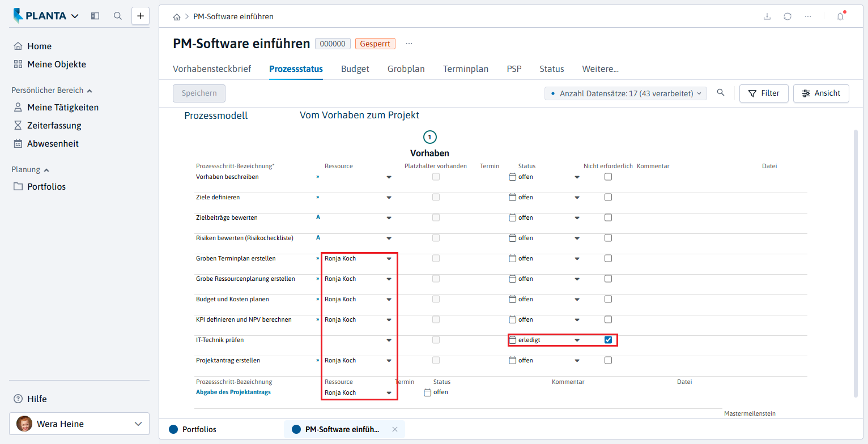Uncheck Nicht erforderlich for IT-Technik prüfen
868x444 pixels.
608,340
